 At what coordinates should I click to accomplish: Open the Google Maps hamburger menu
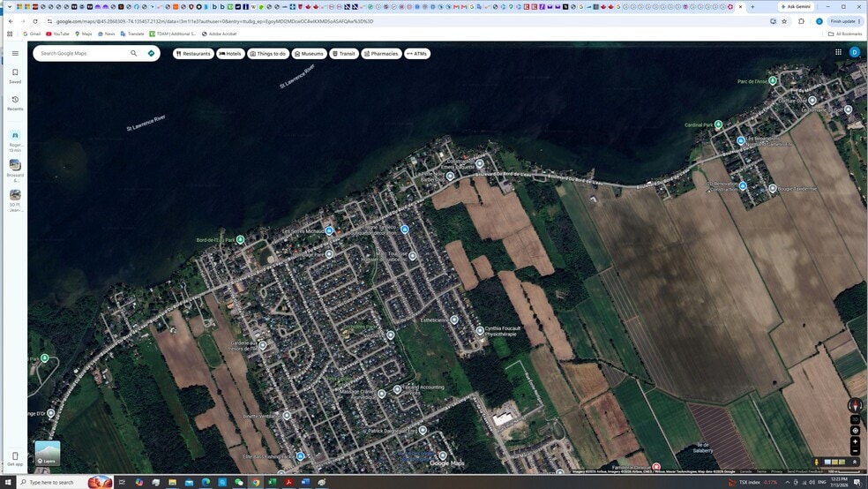pyautogui.click(x=15, y=53)
